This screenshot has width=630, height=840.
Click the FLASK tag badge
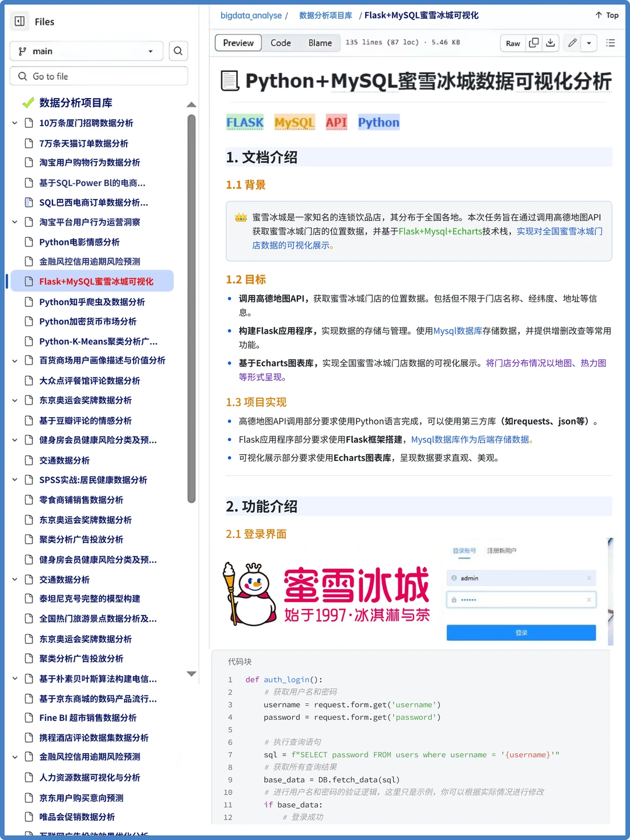pos(245,123)
